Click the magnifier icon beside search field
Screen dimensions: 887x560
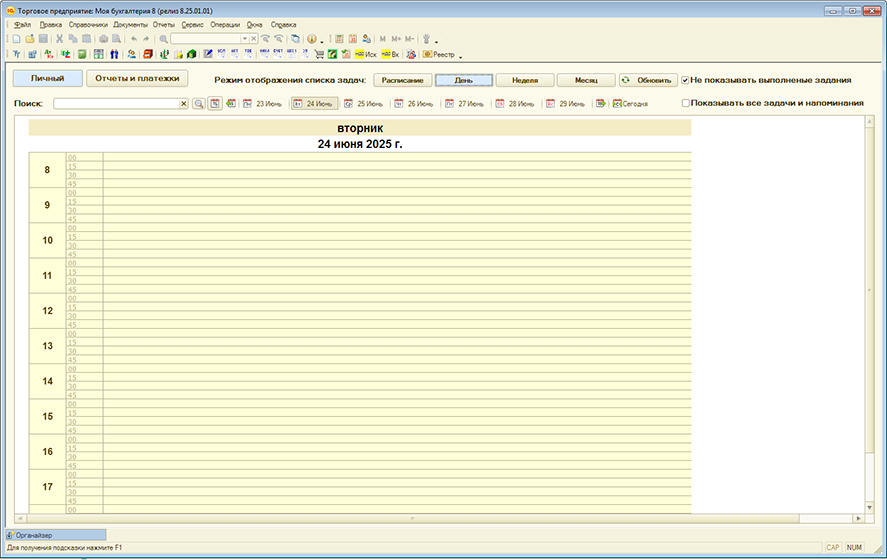tap(198, 103)
